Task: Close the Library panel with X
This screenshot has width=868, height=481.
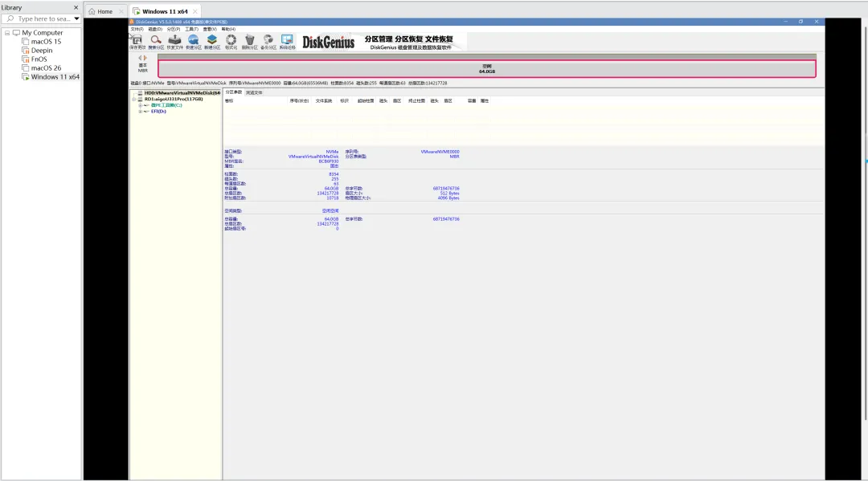Action: pyautogui.click(x=76, y=8)
